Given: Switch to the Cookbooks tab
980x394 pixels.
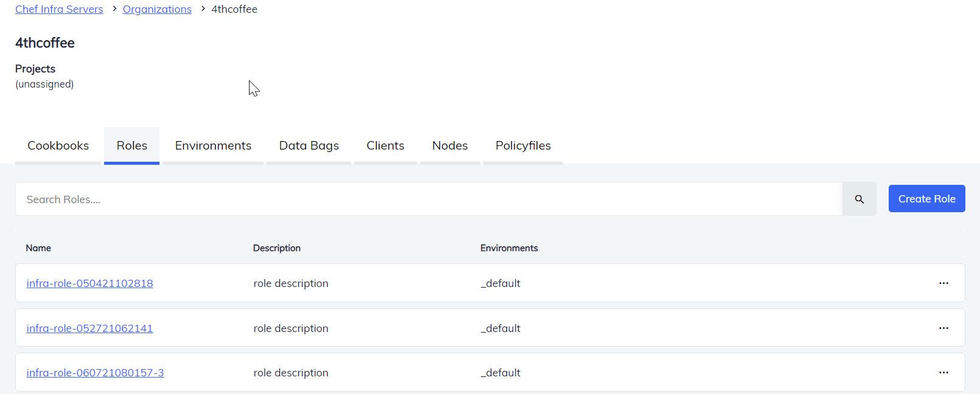Looking at the screenshot, I should coord(58,146).
